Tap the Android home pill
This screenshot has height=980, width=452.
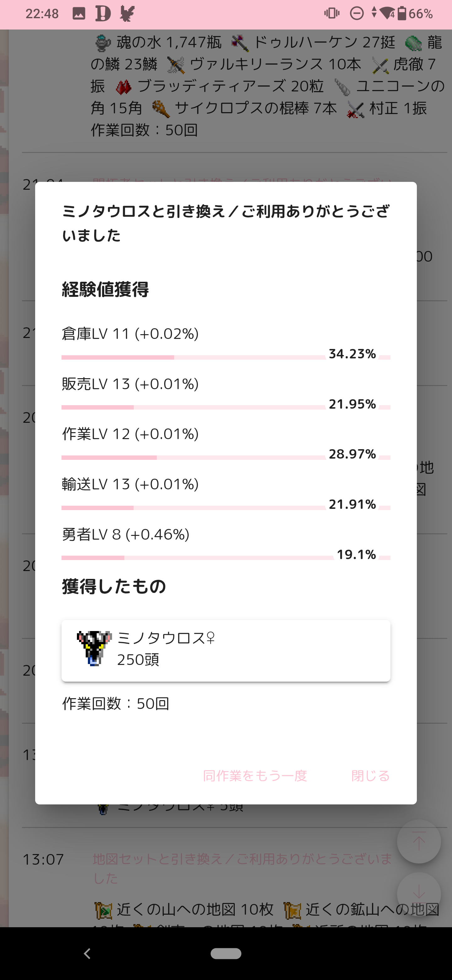coord(226,953)
